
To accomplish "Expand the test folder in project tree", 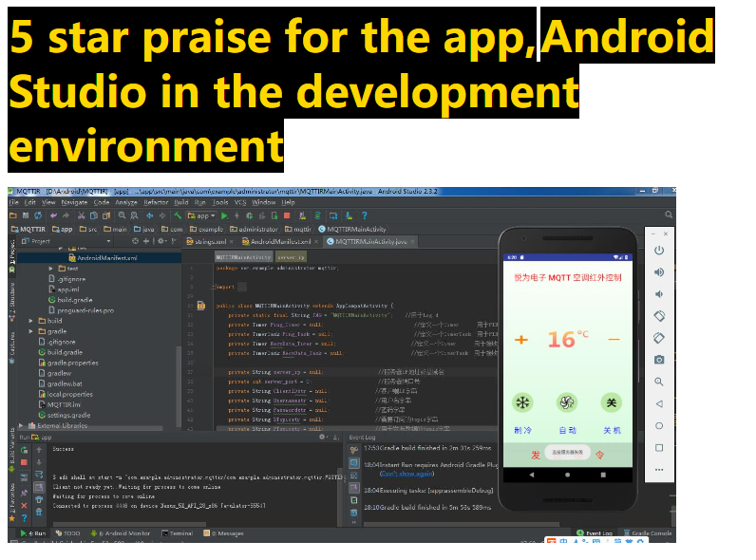I will click(51, 268).
